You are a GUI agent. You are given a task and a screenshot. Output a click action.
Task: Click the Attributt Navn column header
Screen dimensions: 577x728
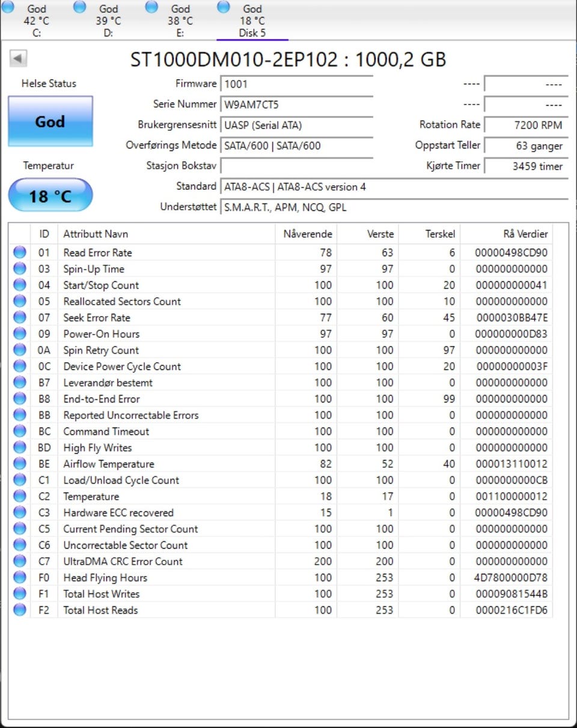(x=166, y=234)
